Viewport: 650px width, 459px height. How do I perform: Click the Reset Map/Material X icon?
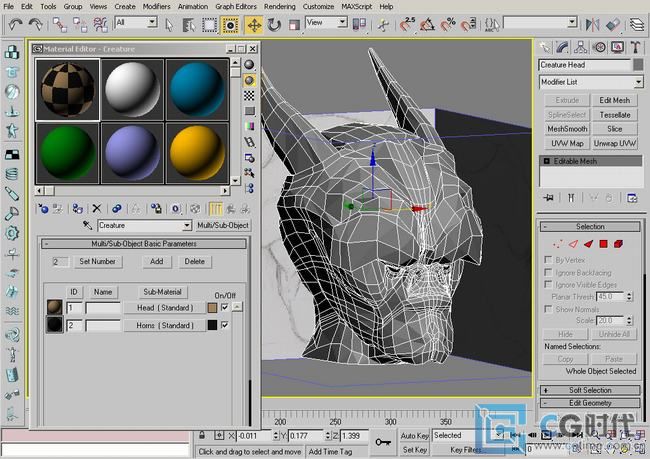97,209
